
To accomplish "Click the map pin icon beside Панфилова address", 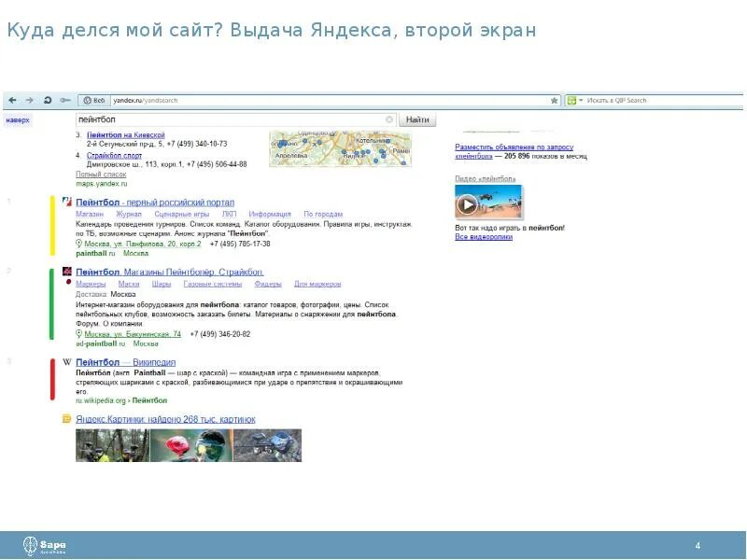I will coord(79,244).
